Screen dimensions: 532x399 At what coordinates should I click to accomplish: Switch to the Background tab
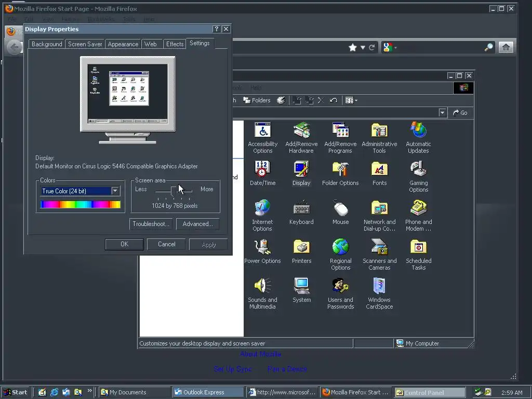click(47, 44)
